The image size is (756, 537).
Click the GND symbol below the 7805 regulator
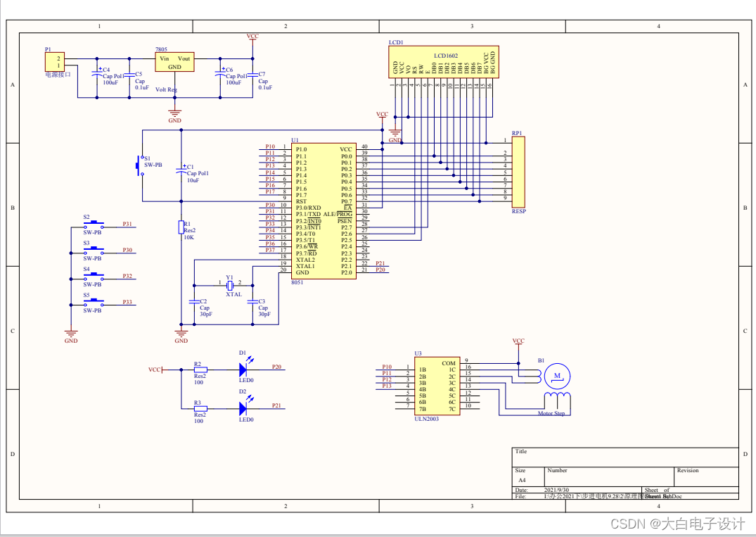point(174,116)
